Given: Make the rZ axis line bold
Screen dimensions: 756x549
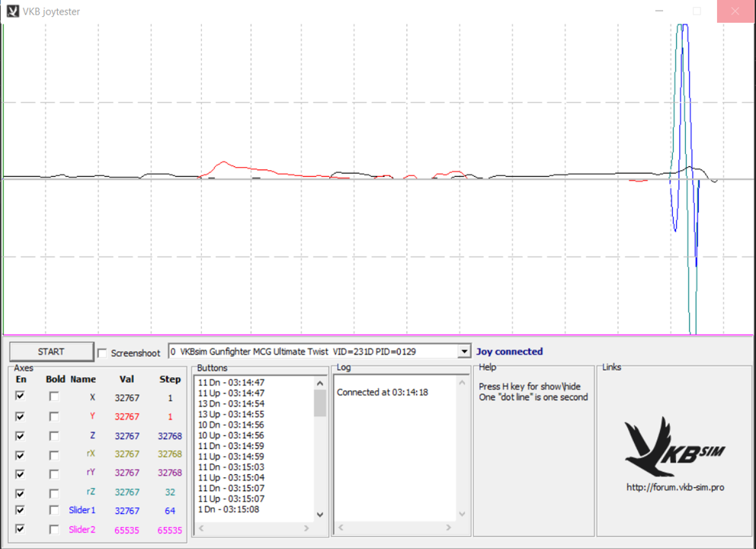Looking at the screenshot, I should [54, 493].
